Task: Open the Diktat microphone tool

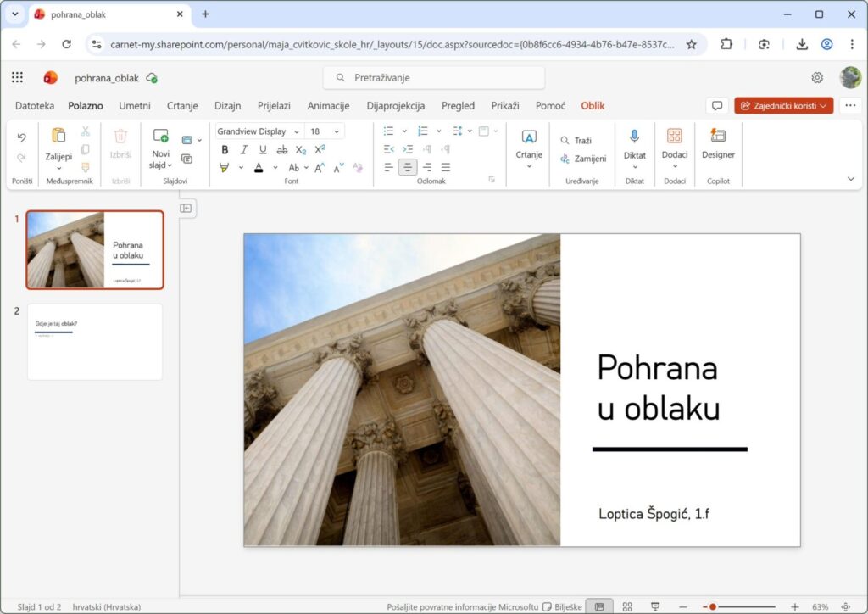Action: pos(634,136)
